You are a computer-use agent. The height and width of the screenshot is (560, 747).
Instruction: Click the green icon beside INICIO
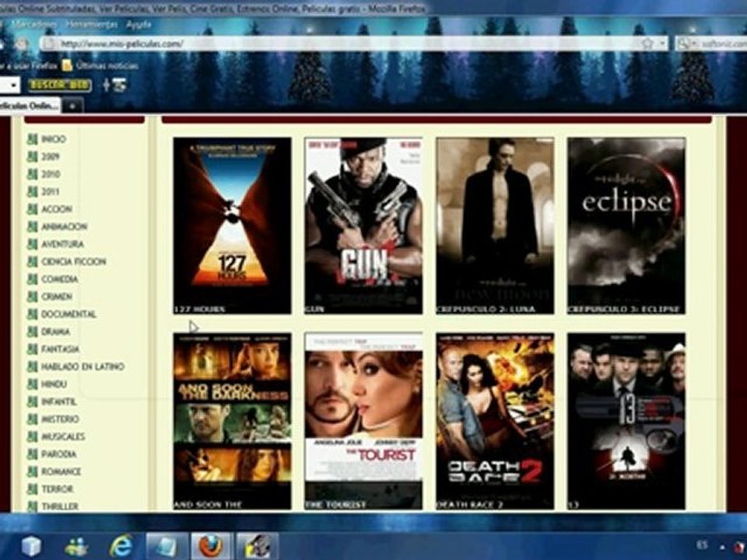pos(32,139)
